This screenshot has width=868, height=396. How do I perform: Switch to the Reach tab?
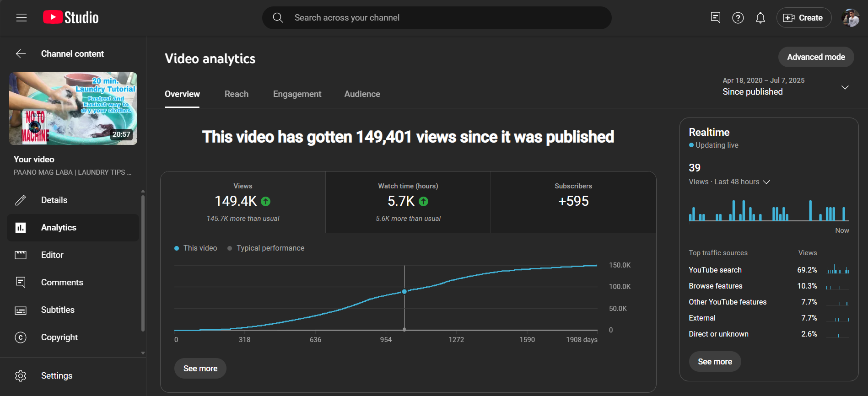[237, 94]
